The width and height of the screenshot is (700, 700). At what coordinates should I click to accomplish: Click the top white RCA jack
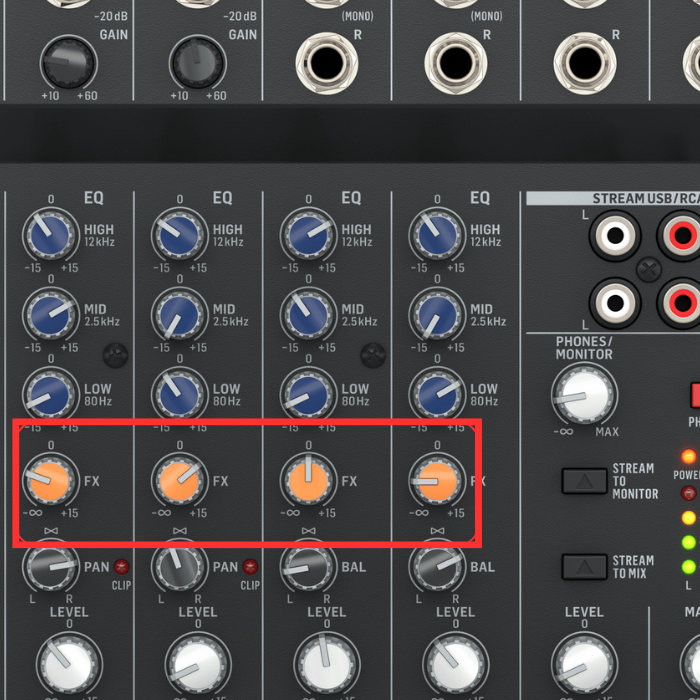pyautogui.click(x=610, y=237)
